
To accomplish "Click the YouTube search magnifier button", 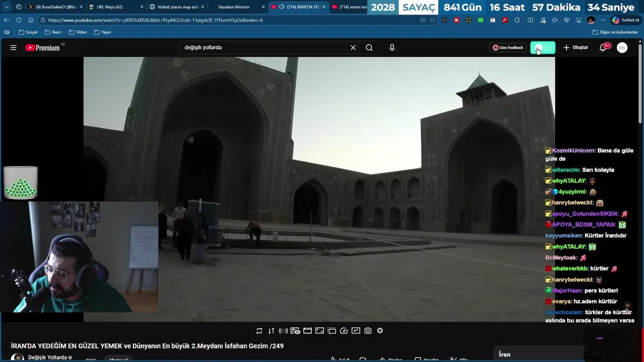I will tap(369, 48).
